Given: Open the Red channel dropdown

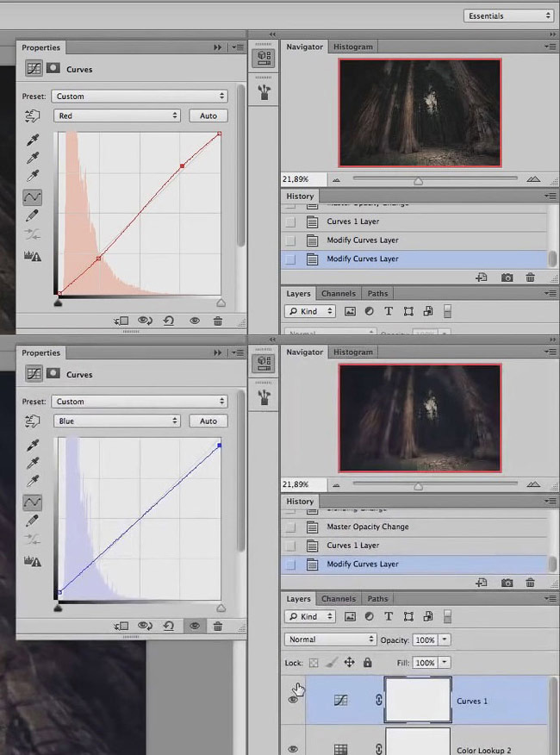Looking at the screenshot, I should (x=117, y=115).
